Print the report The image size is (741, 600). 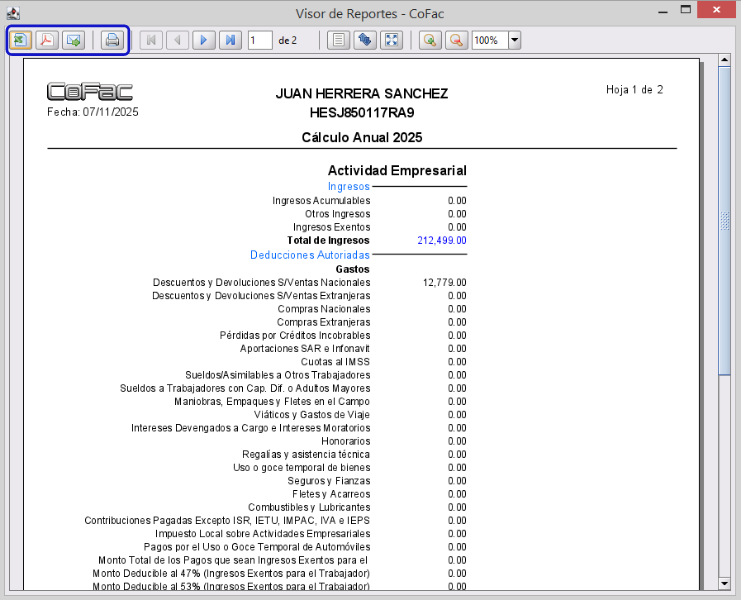coord(112,40)
